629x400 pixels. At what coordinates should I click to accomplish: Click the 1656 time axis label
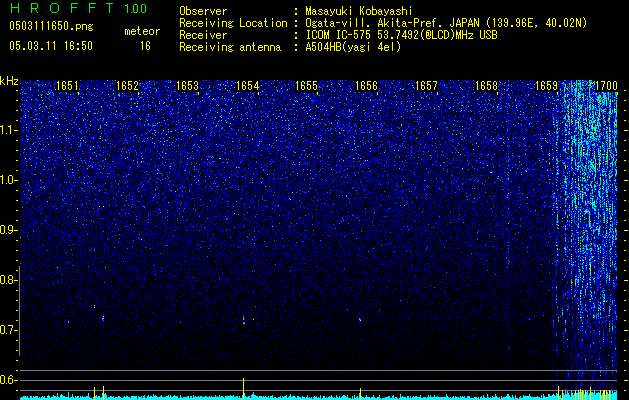pyautogui.click(x=367, y=86)
